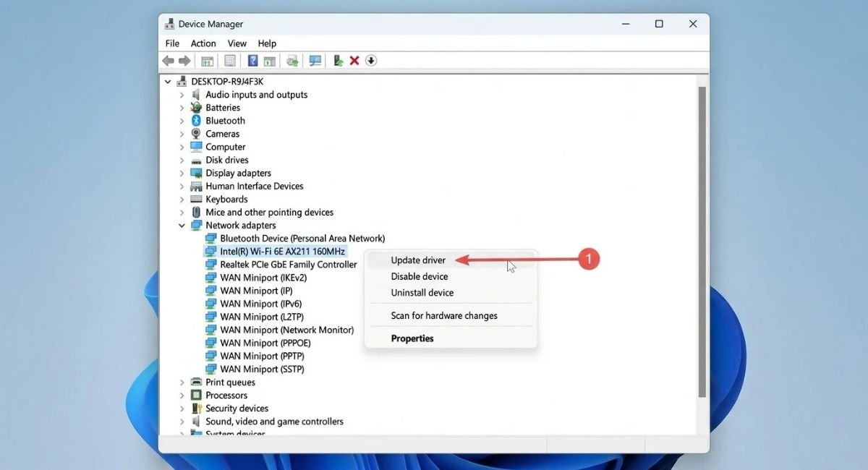This screenshot has height=470, width=868.
Task: Open the Action menu
Action: pos(203,43)
